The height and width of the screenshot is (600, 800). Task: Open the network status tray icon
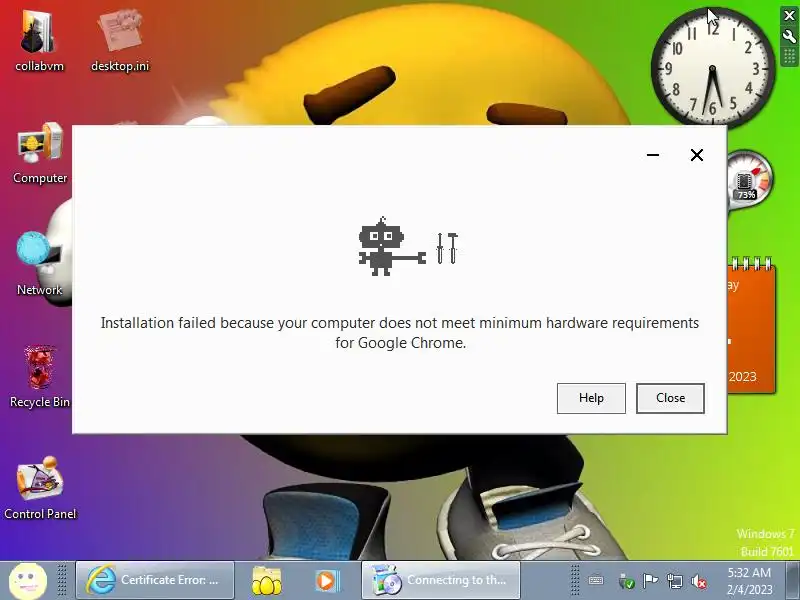pyautogui.click(x=674, y=581)
